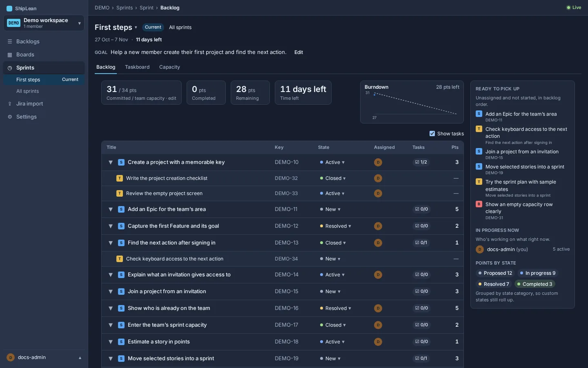Viewport: 588px width, 368px height.
Task: Switch to the Taskboard tab
Action: 137,67
